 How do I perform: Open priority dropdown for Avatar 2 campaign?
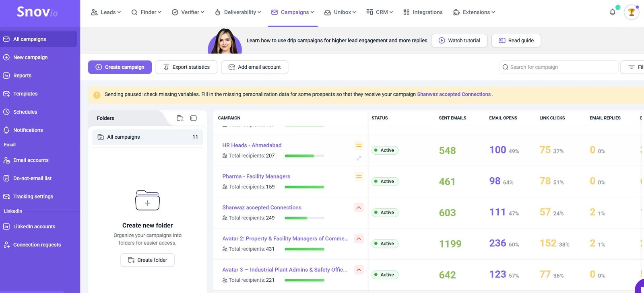pos(359,239)
